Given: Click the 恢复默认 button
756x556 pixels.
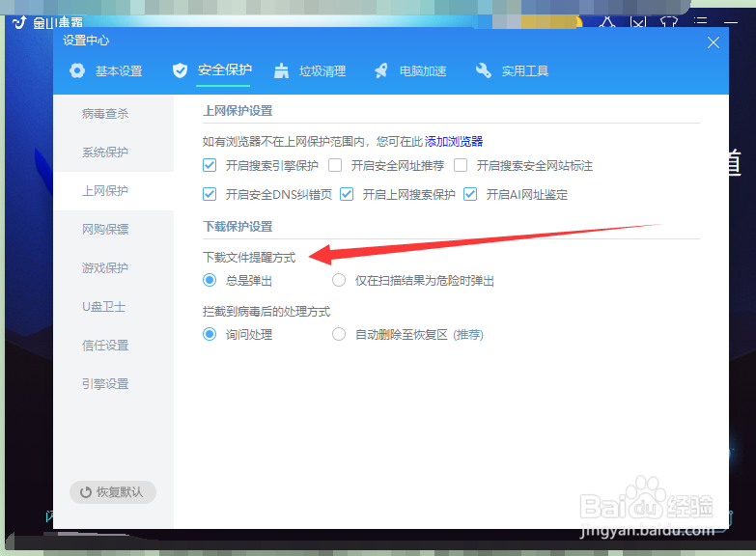Looking at the screenshot, I should [113, 492].
